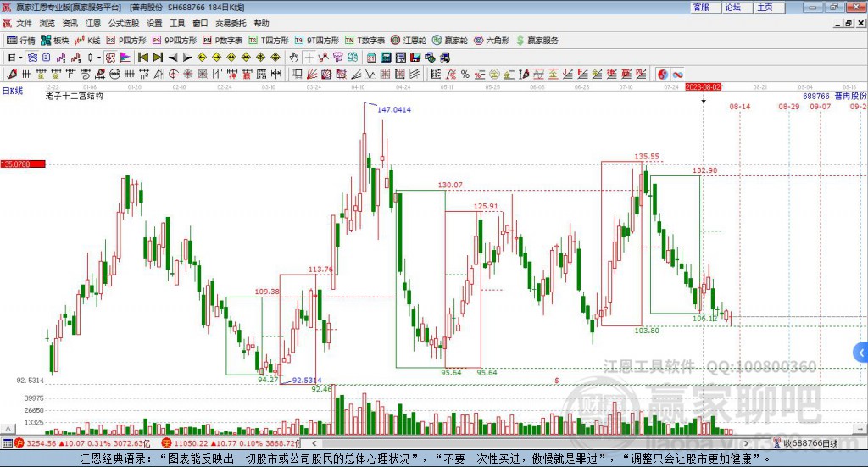This screenshot has height=467, width=868.
Task: Toggle the crosshair cursor tool
Action: click(309, 58)
